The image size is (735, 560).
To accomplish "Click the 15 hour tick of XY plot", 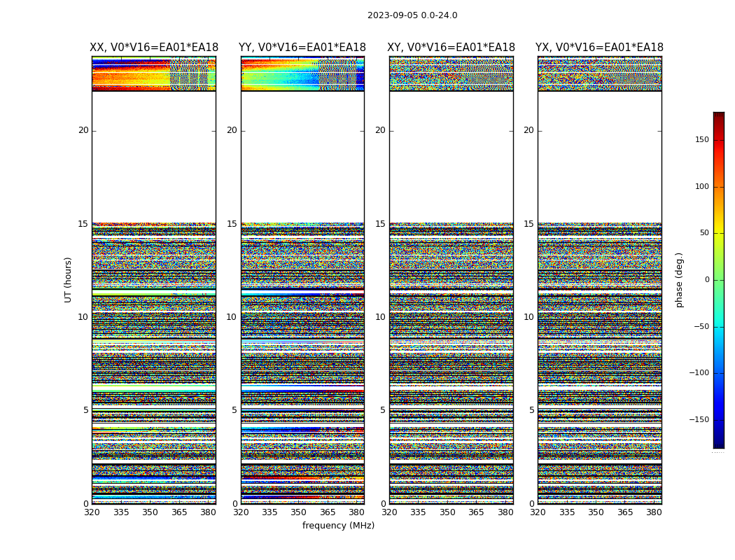I will [381, 224].
